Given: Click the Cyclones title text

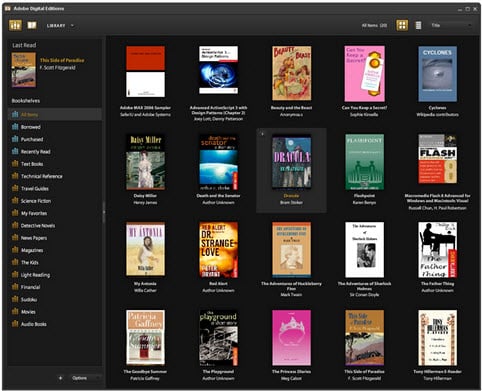Looking at the screenshot, I should point(437,108).
